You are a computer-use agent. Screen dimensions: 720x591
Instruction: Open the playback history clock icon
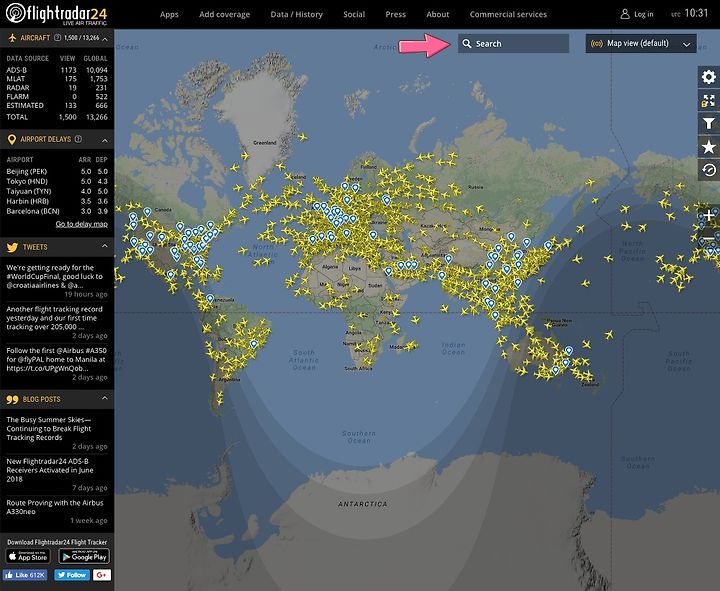tap(709, 170)
